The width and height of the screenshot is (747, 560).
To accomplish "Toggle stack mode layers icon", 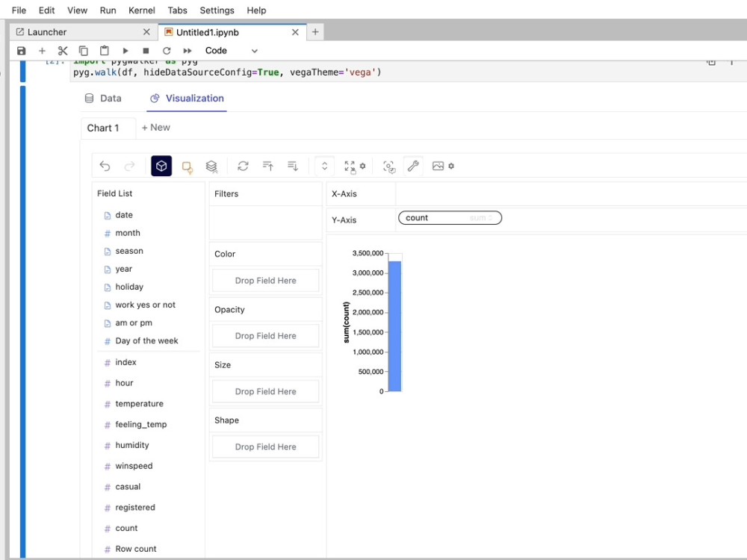I will 211,167.
